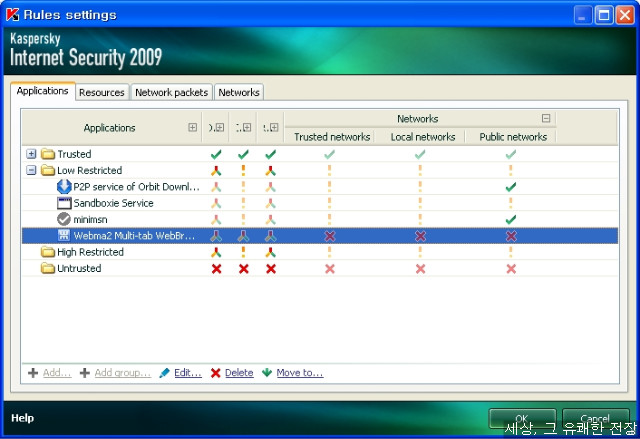Image resolution: width=640 pixels, height=439 pixels.
Task: Open Help at bottom left
Action: pyautogui.click(x=22, y=418)
